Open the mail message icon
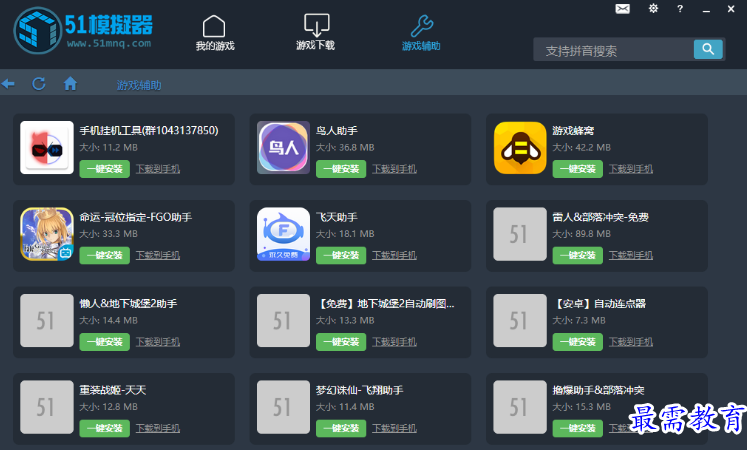 point(622,9)
